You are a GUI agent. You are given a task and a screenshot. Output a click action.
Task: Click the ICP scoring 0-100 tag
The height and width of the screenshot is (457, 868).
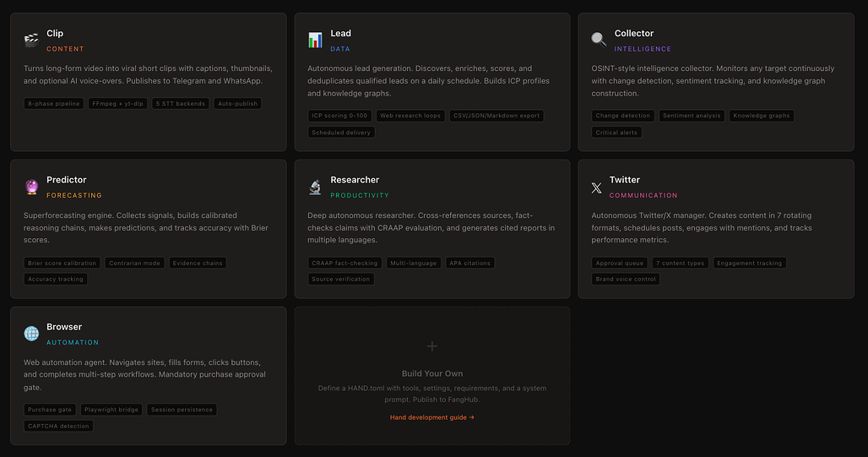coord(339,116)
